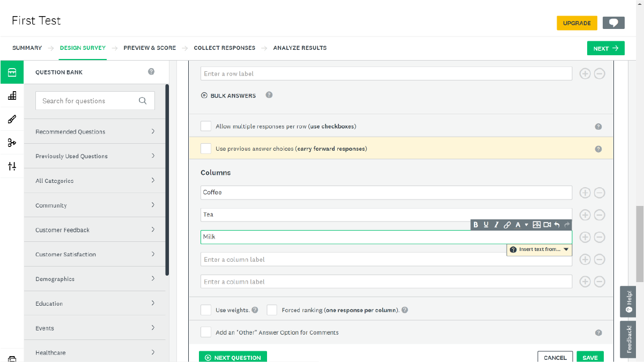Apply underline formatting in text toolbar
Screen dimensions: 644x362
click(486, 225)
